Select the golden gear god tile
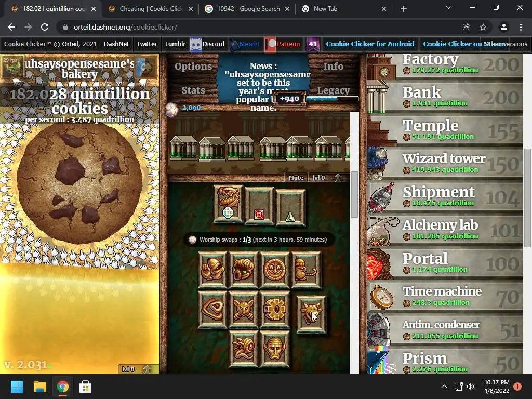Image resolution: width=532 pixels, height=399 pixels. [274, 309]
